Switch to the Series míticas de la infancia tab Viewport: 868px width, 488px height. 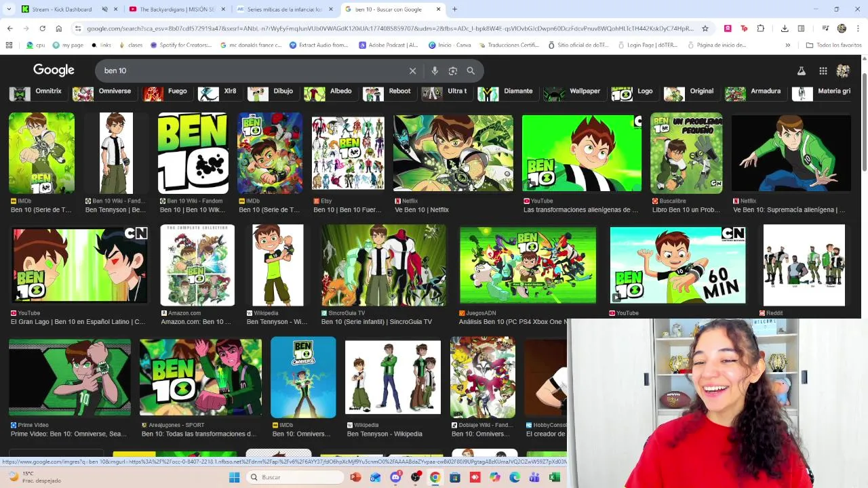click(x=285, y=9)
